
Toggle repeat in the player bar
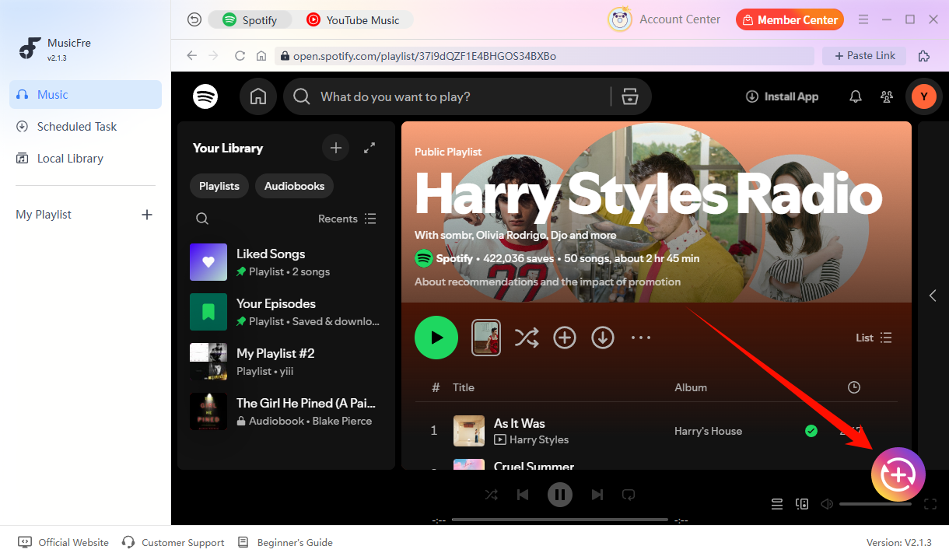point(629,495)
